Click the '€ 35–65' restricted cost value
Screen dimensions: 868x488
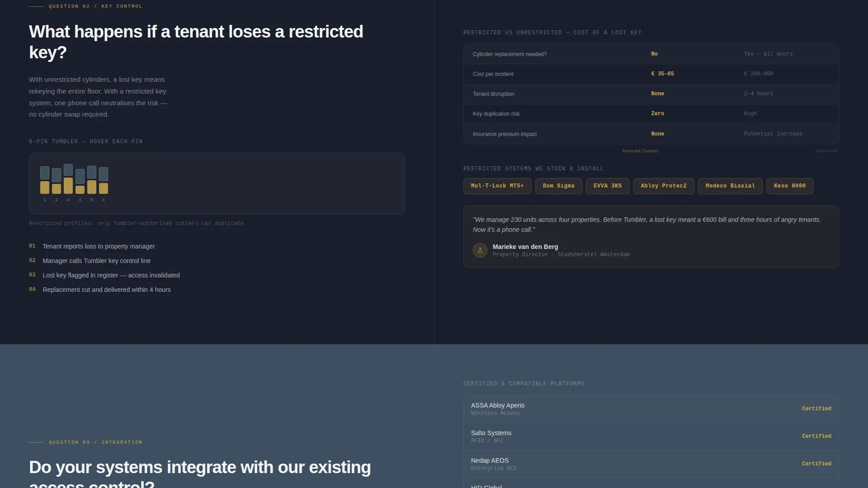tap(662, 74)
